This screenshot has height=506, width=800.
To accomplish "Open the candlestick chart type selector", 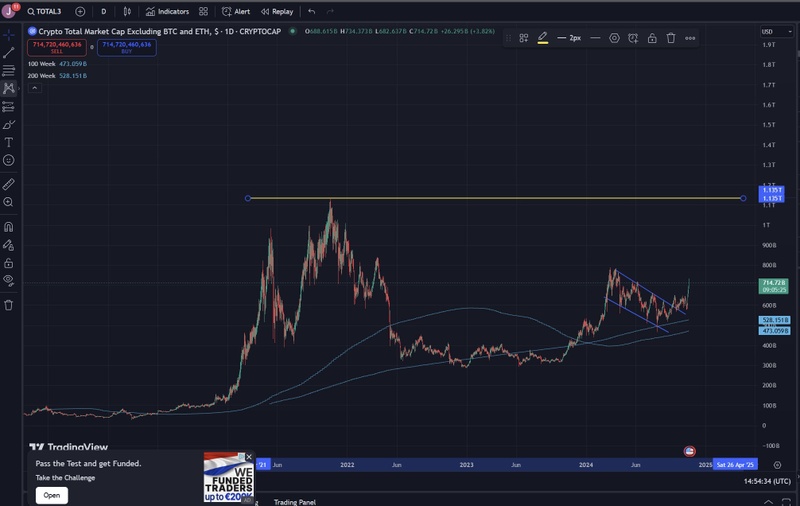I will [127, 11].
